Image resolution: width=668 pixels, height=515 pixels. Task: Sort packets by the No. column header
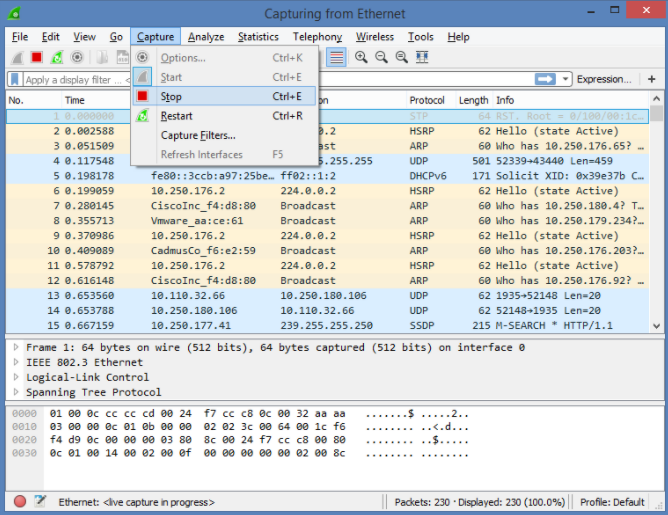34,100
